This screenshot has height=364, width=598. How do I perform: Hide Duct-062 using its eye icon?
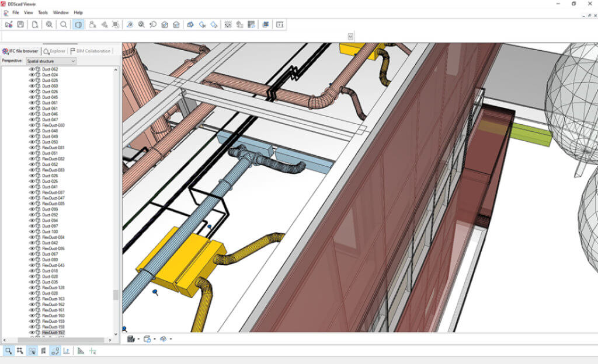click(x=32, y=69)
